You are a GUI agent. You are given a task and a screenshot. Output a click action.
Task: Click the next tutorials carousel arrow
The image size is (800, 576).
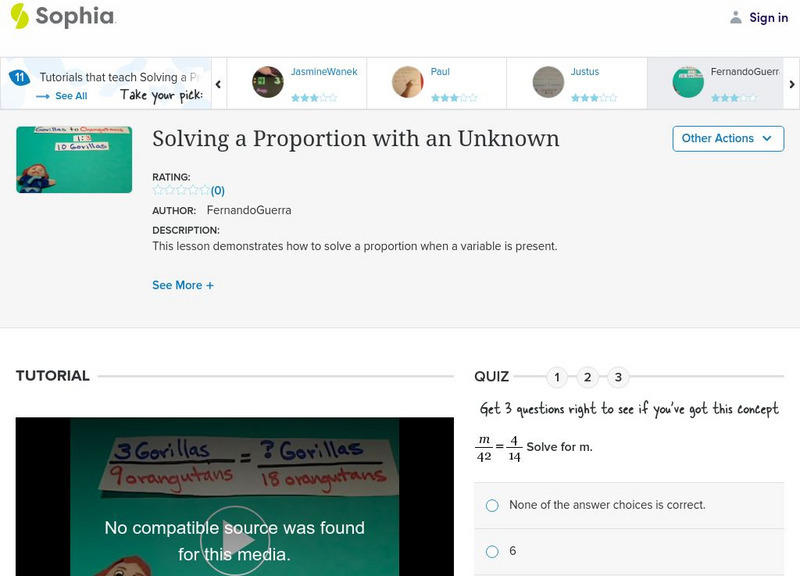pyautogui.click(x=791, y=84)
